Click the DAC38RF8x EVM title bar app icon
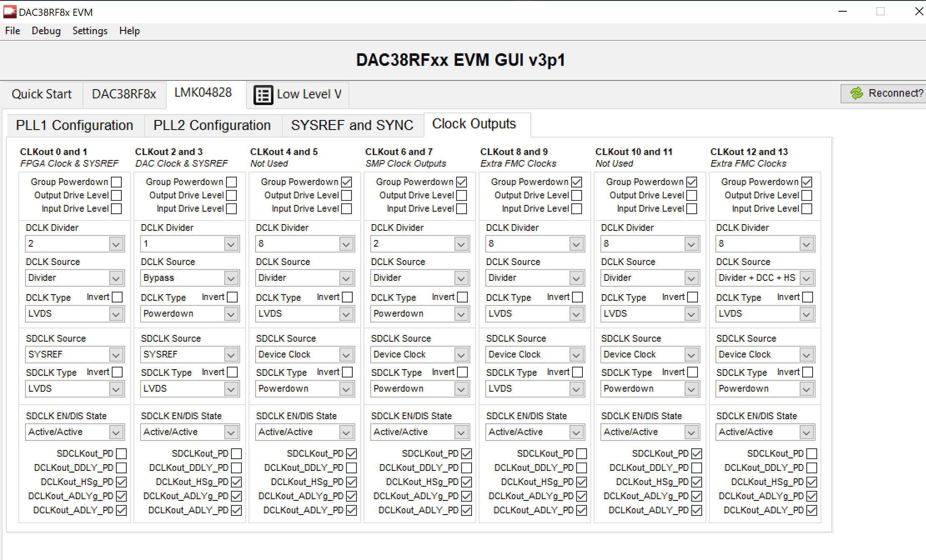This screenshot has width=926, height=560. coord(10,12)
